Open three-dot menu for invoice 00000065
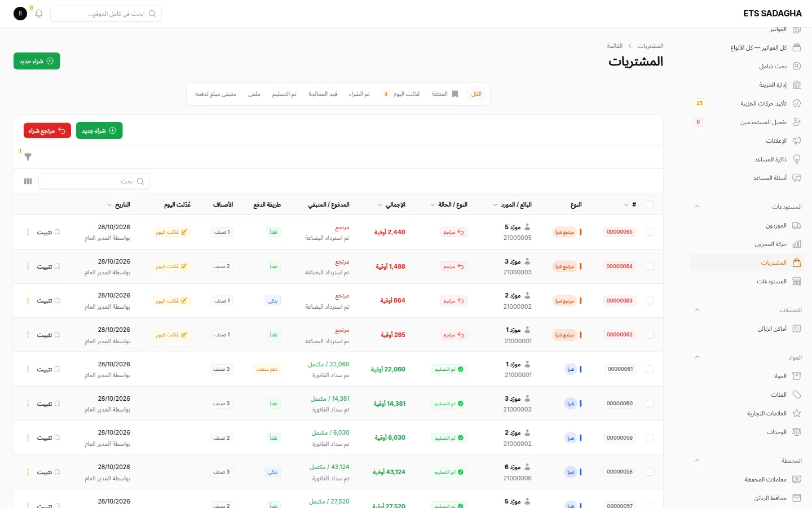The height and width of the screenshot is (508, 812). tap(28, 232)
